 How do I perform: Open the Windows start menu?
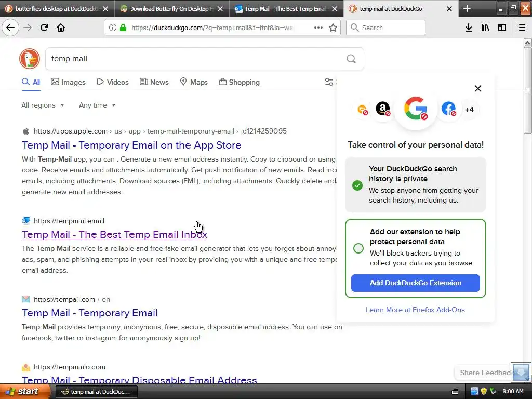click(25, 391)
